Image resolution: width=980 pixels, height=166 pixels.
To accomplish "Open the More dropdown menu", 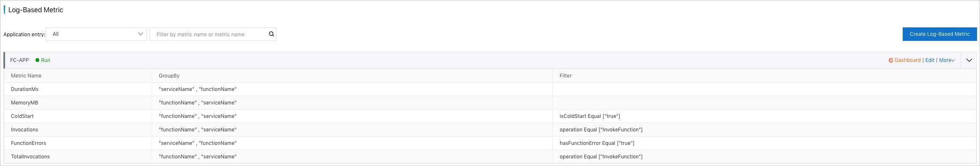I will point(947,60).
